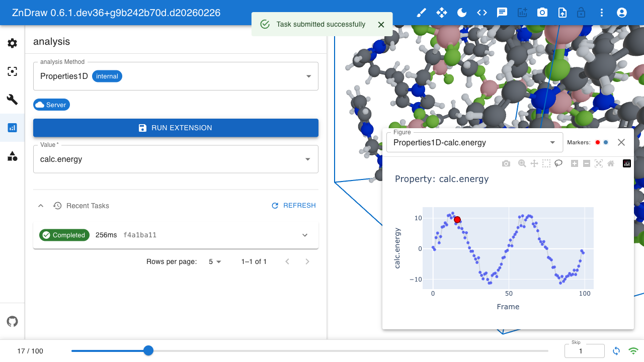Open the three-dot more options menu

(602, 13)
